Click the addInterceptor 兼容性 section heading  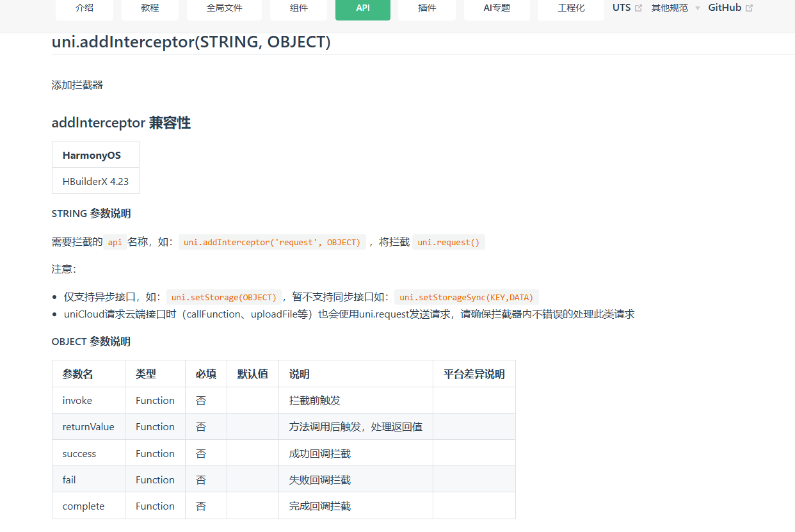[x=121, y=123]
